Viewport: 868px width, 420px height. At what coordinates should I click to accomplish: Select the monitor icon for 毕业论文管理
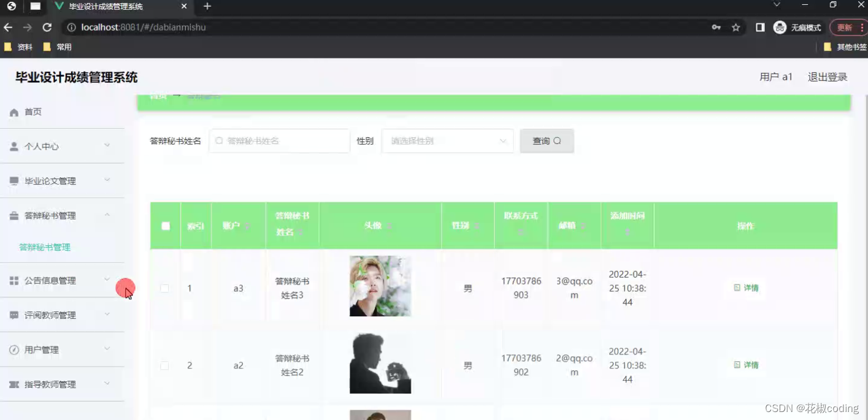pos(13,180)
